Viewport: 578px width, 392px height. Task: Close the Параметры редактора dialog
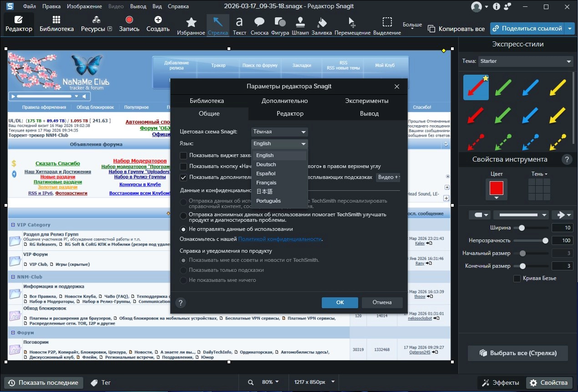pos(396,86)
